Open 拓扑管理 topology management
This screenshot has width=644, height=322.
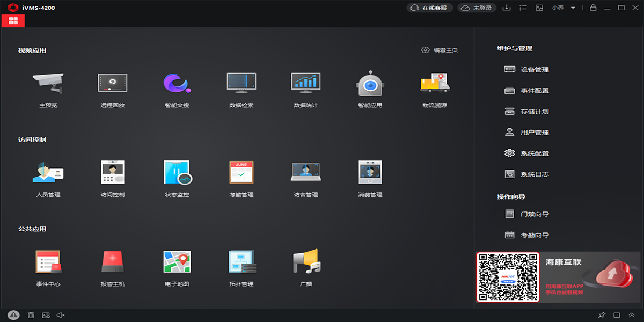click(x=242, y=261)
